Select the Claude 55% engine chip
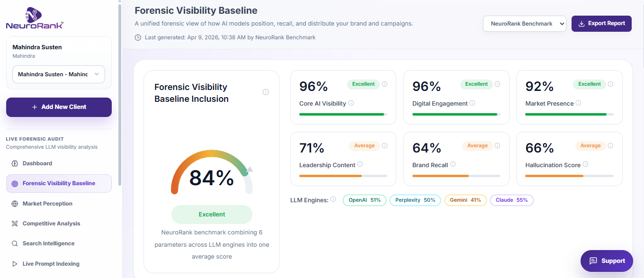Screen dimensions: 644x278 tap(512, 200)
